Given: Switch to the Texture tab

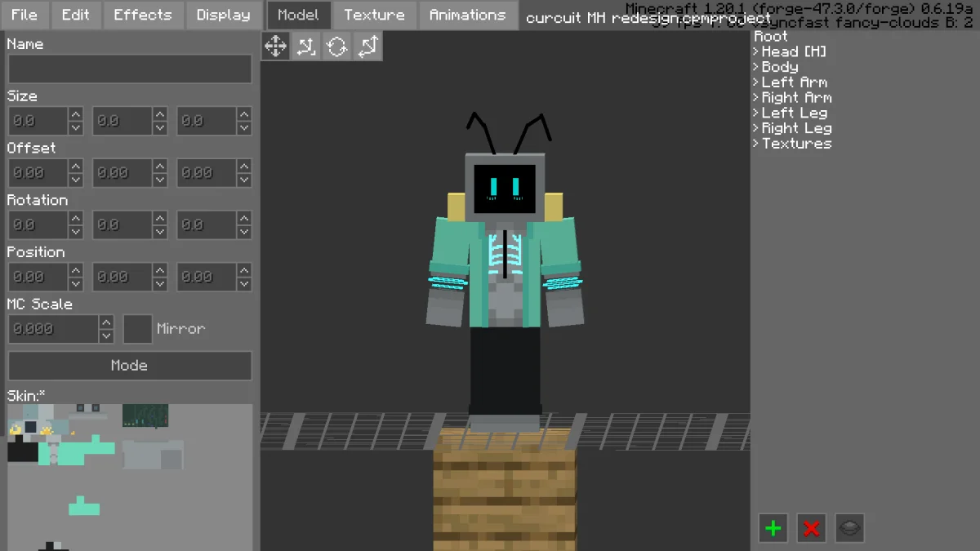Looking at the screenshot, I should [374, 15].
